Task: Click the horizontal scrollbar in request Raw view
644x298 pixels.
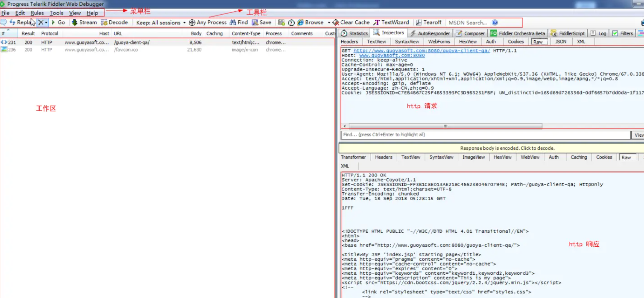Action: click(445, 126)
